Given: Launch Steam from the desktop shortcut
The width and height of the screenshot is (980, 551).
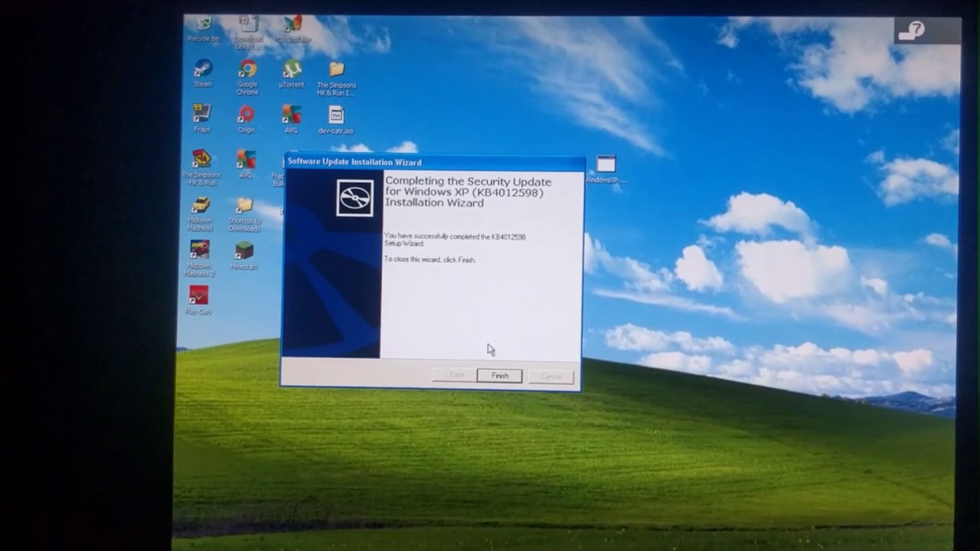Looking at the screenshot, I should pyautogui.click(x=203, y=74).
